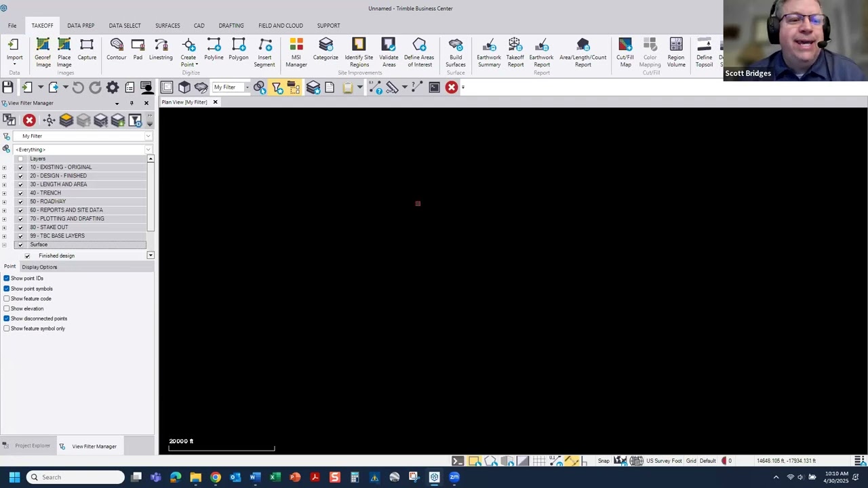Viewport: 868px width, 488px height.
Task: Open project settings gear icon
Action: click(112, 87)
